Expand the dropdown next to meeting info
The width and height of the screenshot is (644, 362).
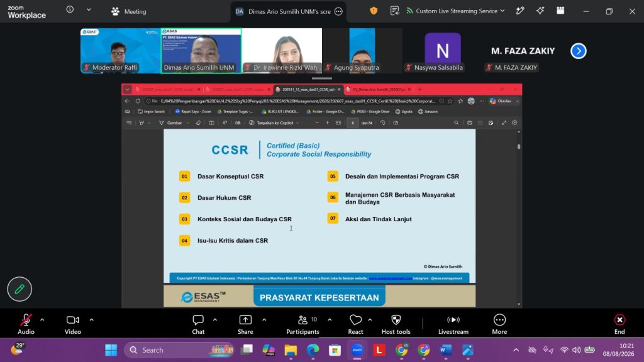coord(89,10)
